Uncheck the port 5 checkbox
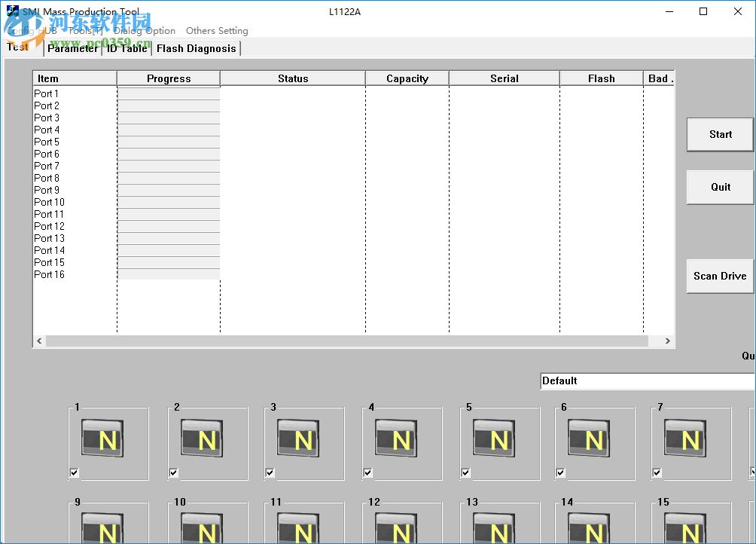 click(x=466, y=472)
